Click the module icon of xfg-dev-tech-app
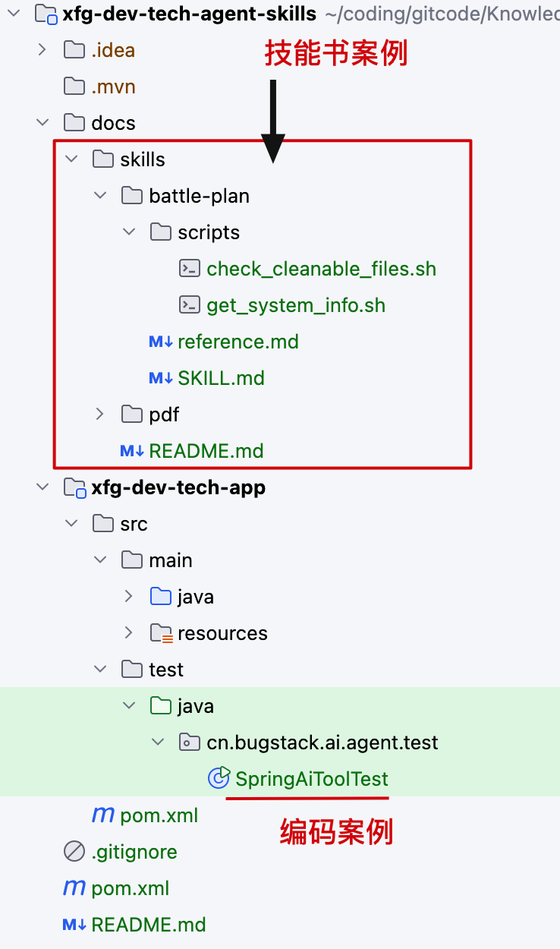This screenshot has height=949, width=560. (74, 487)
